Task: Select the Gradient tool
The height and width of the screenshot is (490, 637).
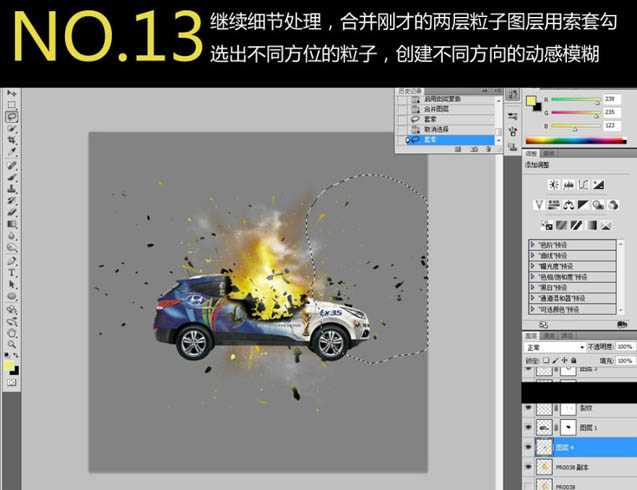Action: [x=11, y=225]
